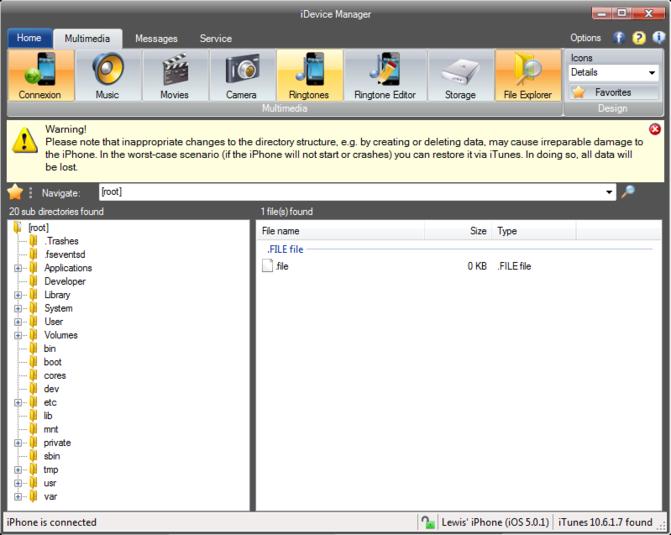Select the lib folder
The height and width of the screenshot is (535, 671).
tap(48, 416)
